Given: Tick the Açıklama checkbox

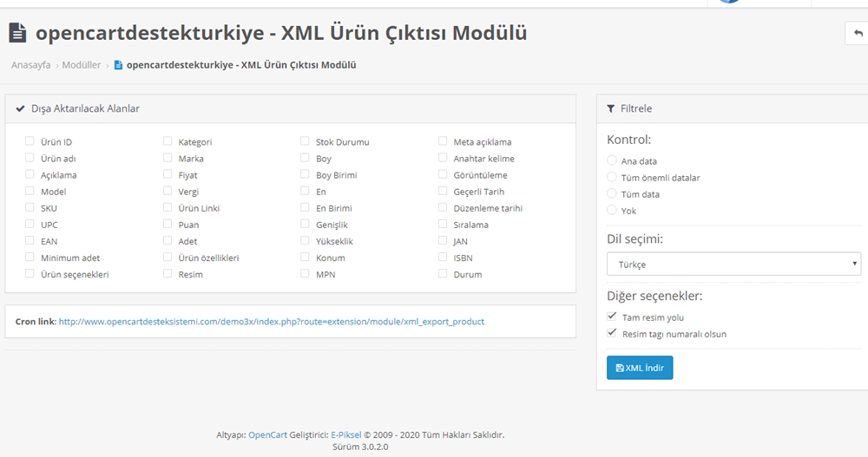Looking at the screenshot, I should 30,174.
